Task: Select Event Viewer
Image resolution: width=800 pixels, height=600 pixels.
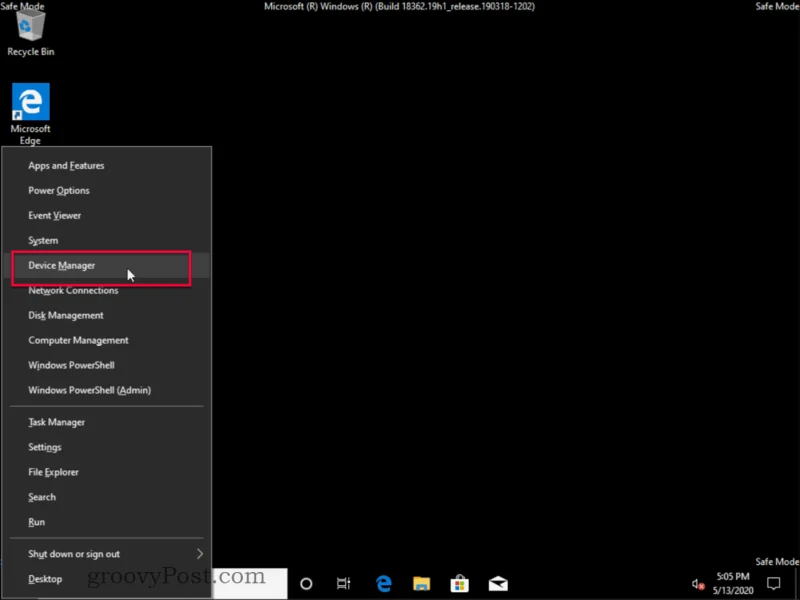Action: point(107,215)
